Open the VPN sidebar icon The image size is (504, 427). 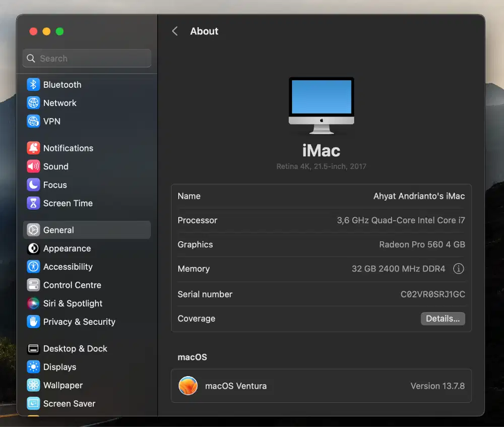pos(33,121)
